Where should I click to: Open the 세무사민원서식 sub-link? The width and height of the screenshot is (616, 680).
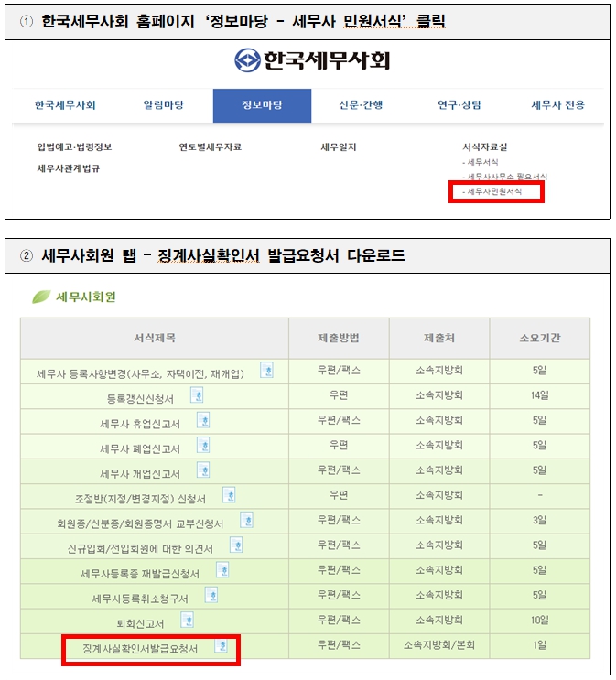492,191
